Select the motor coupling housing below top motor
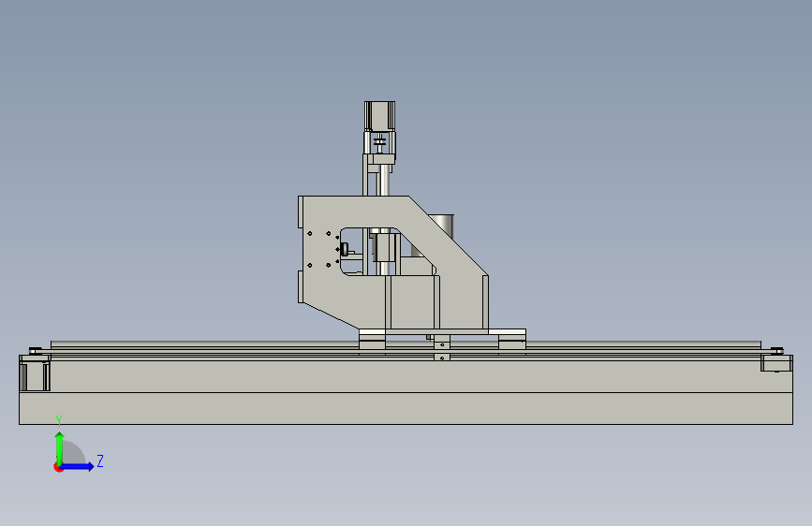The width and height of the screenshot is (812, 526). click(379, 142)
